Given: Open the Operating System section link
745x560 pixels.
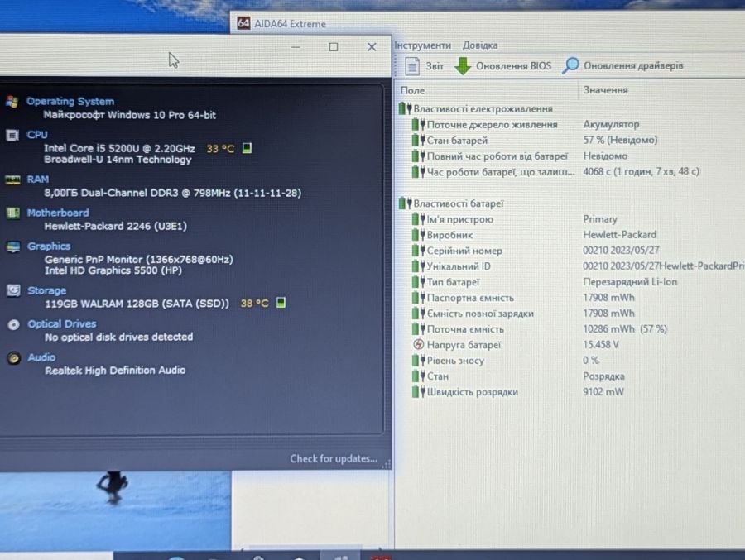Looking at the screenshot, I should click(70, 101).
